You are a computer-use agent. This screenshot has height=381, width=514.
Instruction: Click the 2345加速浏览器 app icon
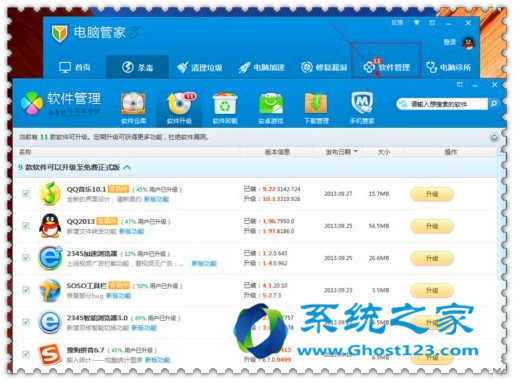(x=50, y=258)
